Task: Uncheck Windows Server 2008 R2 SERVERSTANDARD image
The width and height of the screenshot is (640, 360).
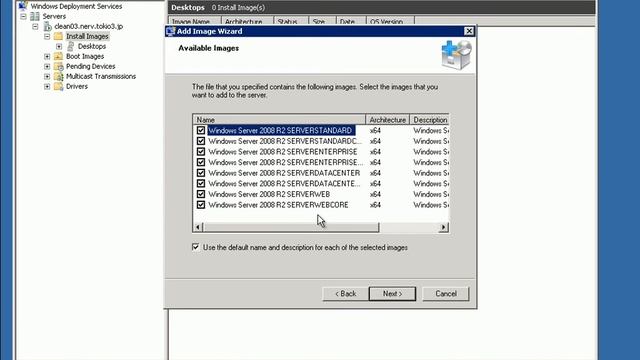Action: click(201, 130)
